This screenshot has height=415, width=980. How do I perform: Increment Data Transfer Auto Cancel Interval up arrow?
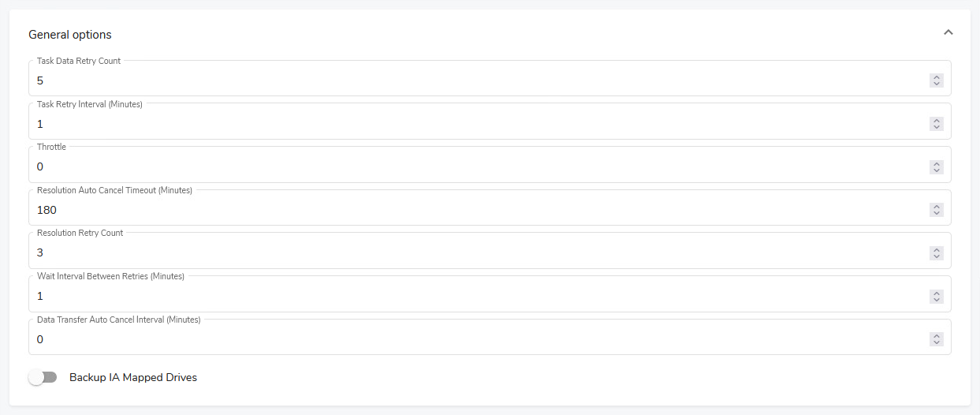pos(937,335)
